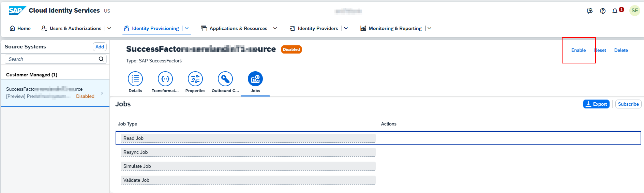Open the Outbound Certificates key icon
Image resolution: width=644 pixels, height=193 pixels.
click(225, 79)
